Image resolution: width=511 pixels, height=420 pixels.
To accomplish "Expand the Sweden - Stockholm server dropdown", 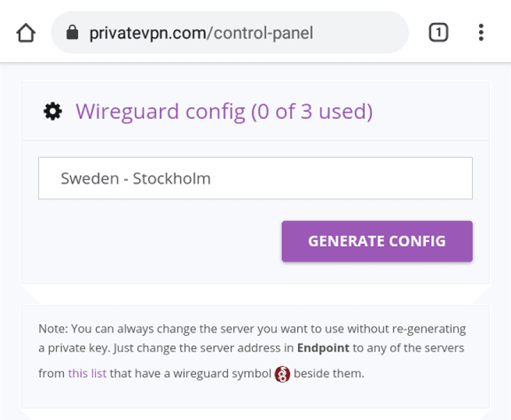I will [256, 179].
